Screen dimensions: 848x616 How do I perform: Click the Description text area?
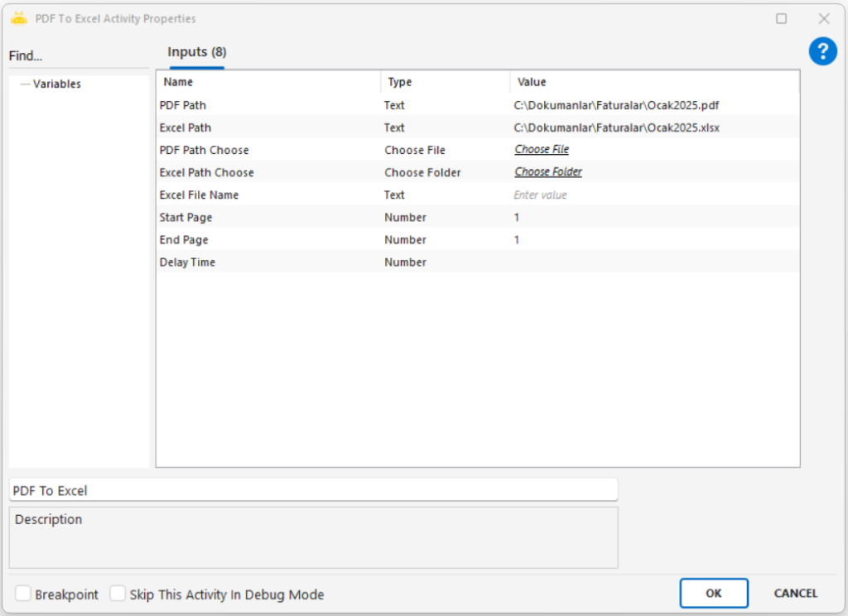point(313,537)
